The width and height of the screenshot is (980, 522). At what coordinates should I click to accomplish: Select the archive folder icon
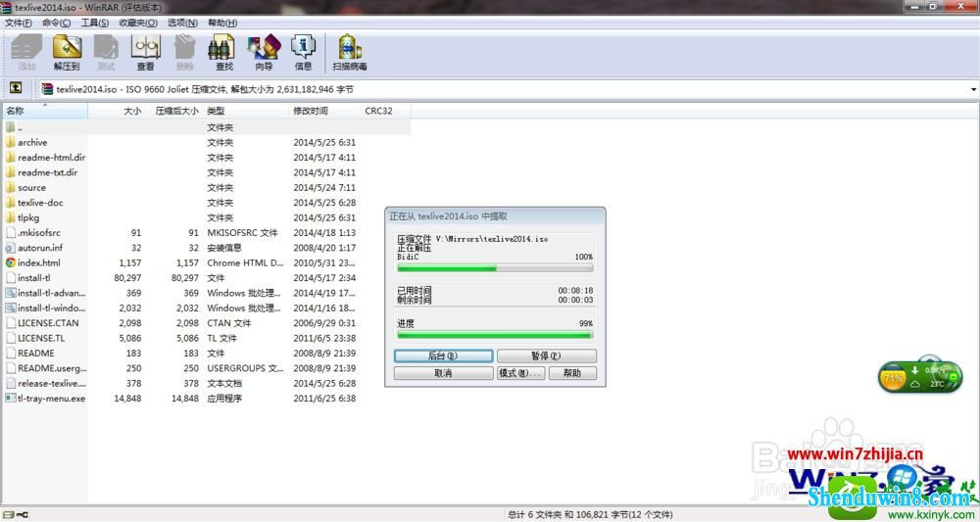point(11,142)
